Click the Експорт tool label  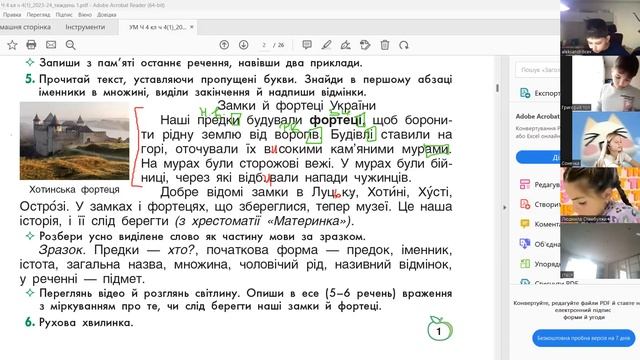click(547, 93)
